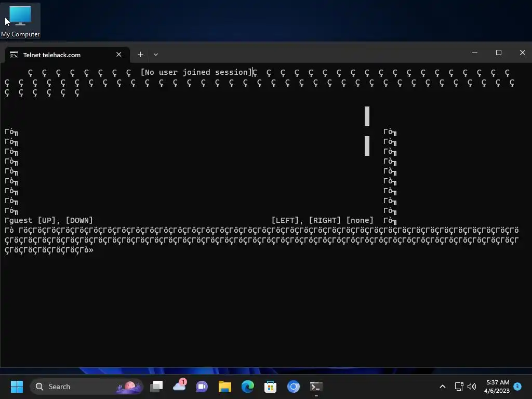This screenshot has height=399, width=532.
Task: Open File Explorer from taskbar
Action: point(224,387)
